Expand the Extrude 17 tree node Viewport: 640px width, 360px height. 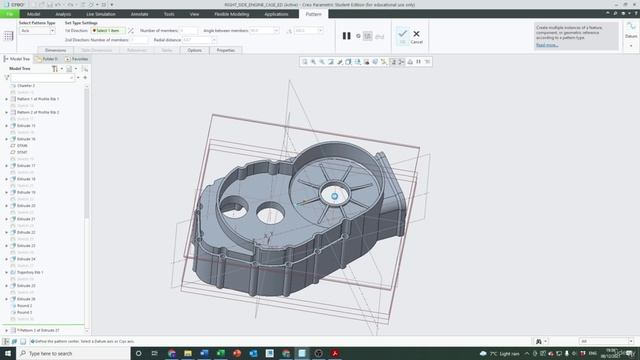7,166
